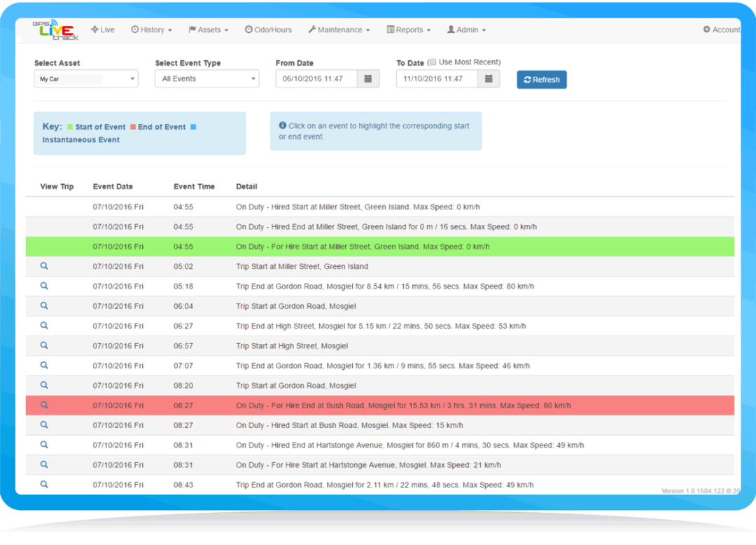Image resolution: width=756 pixels, height=545 pixels.
Task: Click into the From Date text field
Action: (316, 79)
